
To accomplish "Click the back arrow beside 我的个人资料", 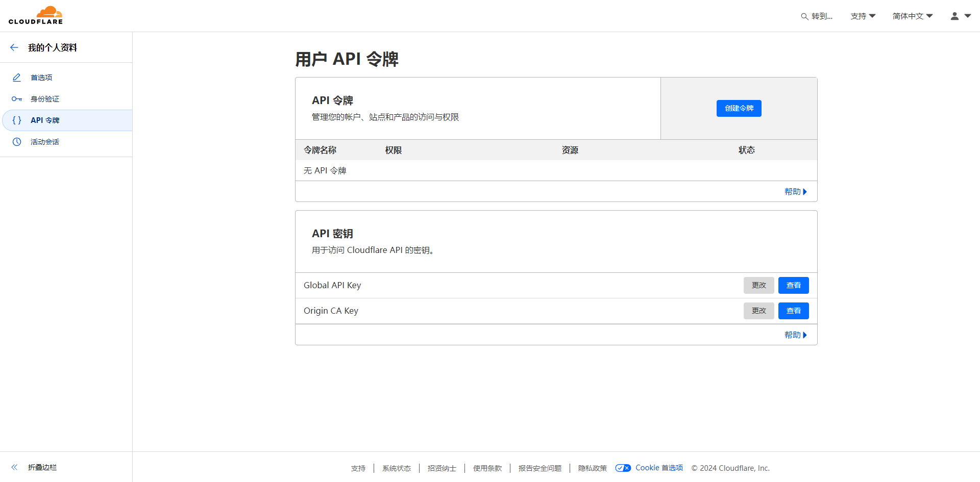I will (x=14, y=47).
